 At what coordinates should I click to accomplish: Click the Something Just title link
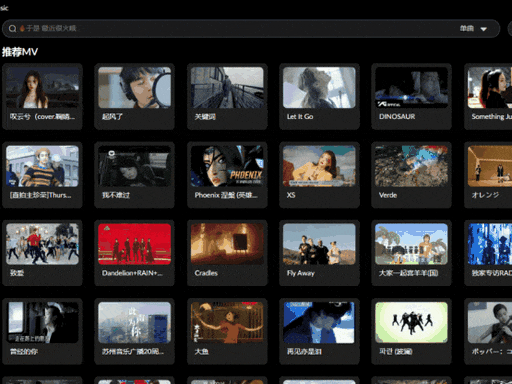(491, 117)
